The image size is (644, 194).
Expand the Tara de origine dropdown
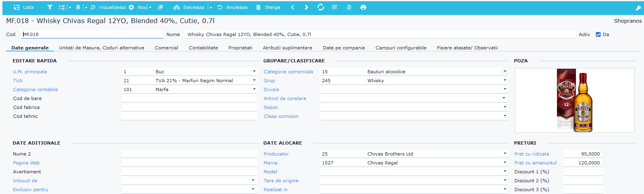pyautogui.click(x=505, y=180)
